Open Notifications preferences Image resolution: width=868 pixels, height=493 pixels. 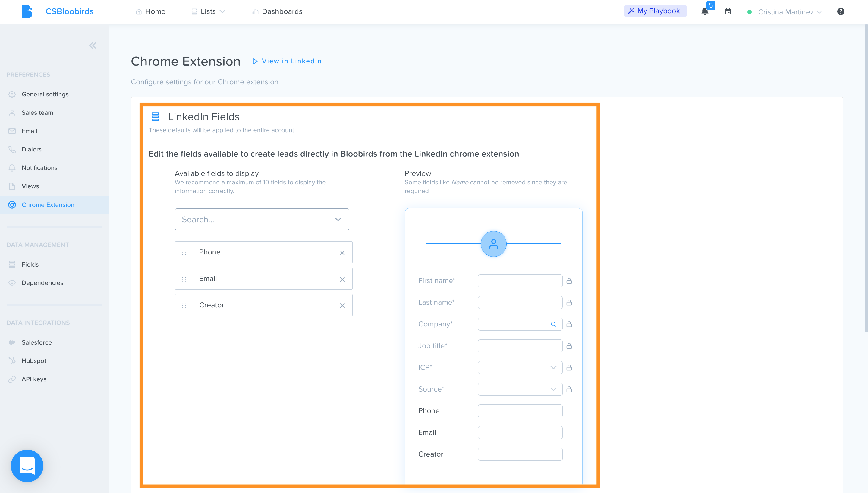pyautogui.click(x=40, y=168)
